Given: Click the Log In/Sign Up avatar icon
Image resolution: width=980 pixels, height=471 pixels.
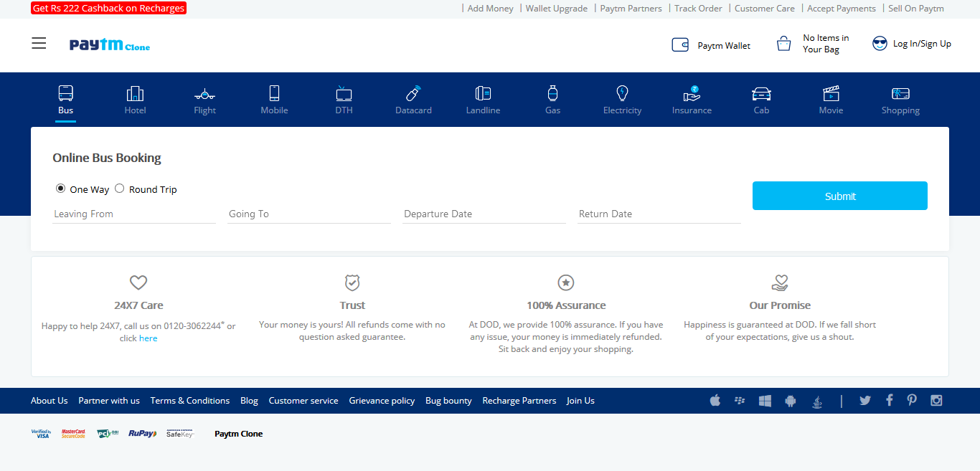Looking at the screenshot, I should click(x=880, y=44).
